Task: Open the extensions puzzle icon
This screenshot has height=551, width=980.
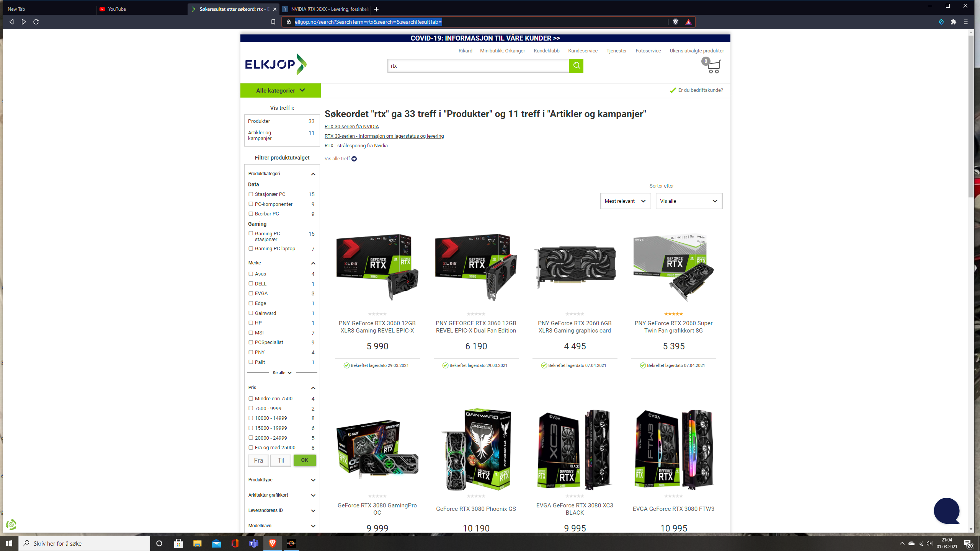Action: (953, 22)
